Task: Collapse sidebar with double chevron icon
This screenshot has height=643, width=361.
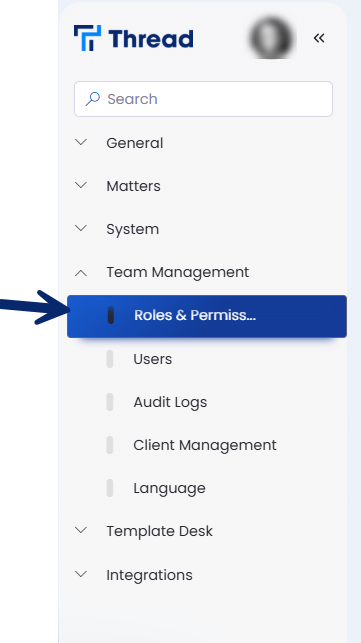Action: [319, 38]
